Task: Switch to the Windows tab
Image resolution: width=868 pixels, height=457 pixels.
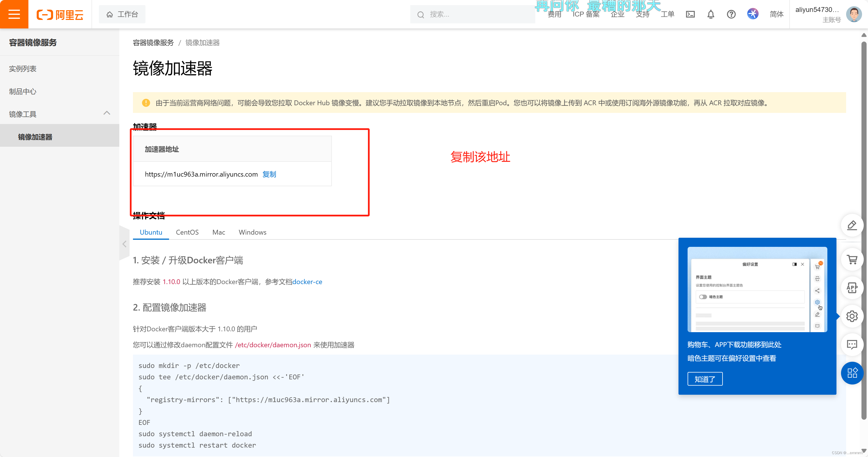Action: (252, 232)
